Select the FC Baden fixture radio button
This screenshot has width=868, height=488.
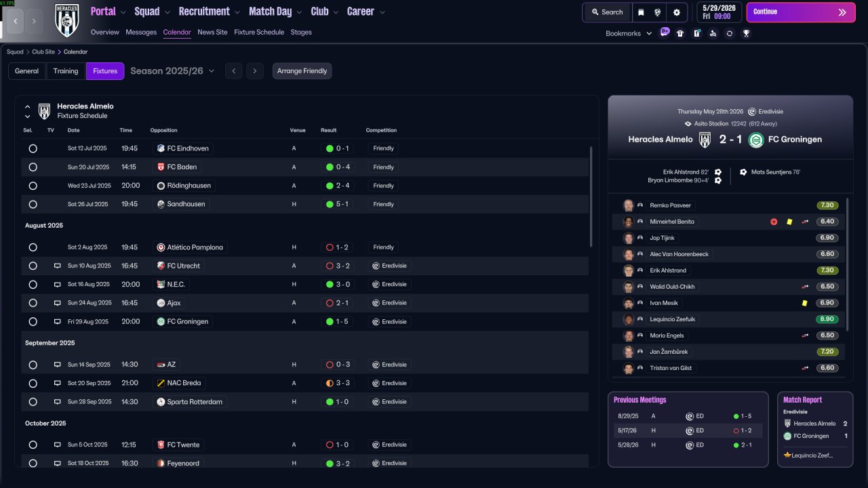point(33,167)
